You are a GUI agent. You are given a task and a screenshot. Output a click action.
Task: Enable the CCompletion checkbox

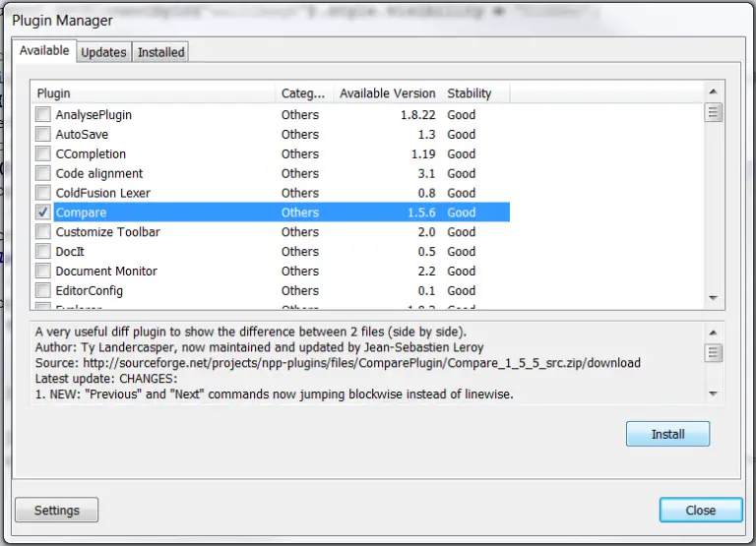43,153
